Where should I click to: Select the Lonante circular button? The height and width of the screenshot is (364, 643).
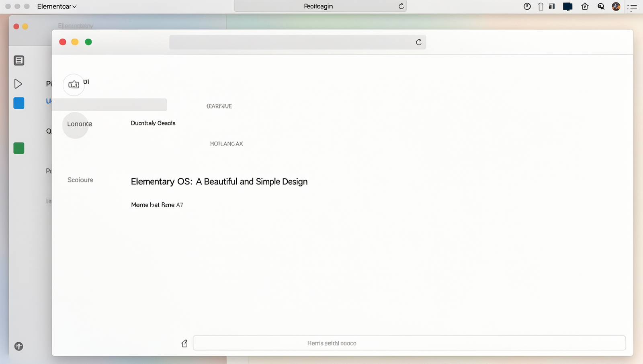(x=76, y=125)
